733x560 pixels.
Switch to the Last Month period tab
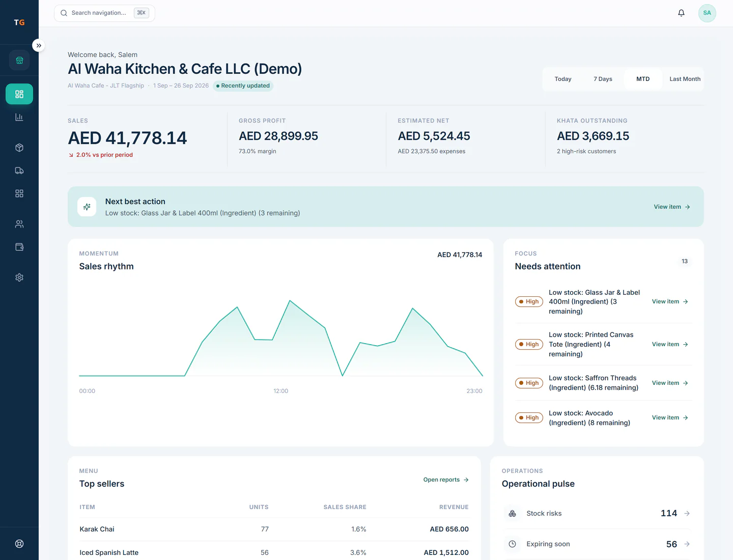685,79
